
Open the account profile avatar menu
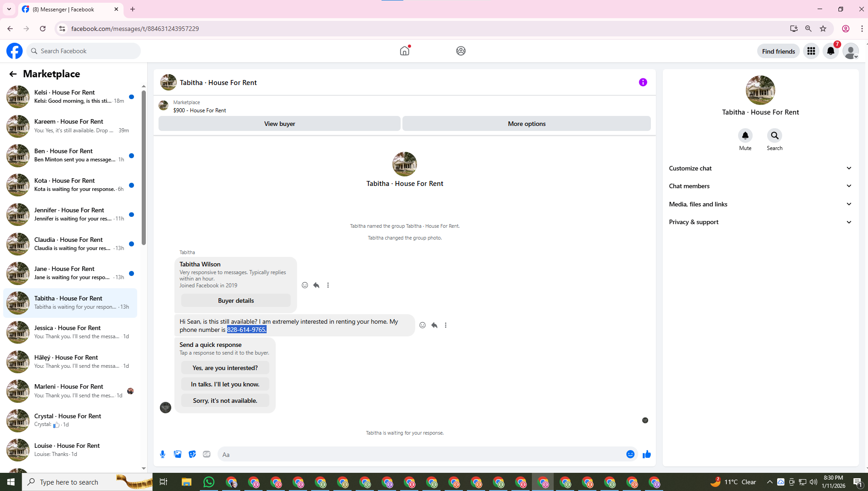[850, 51]
